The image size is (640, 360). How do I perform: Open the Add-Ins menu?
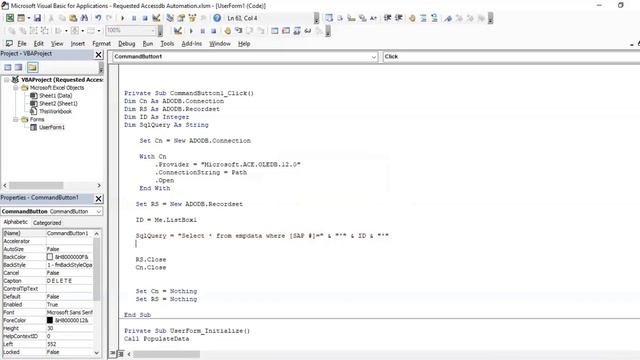[x=191, y=44]
